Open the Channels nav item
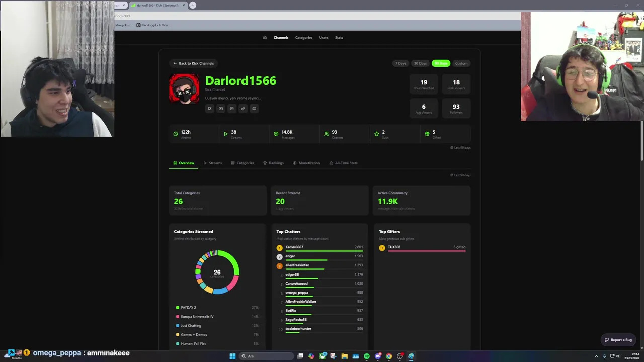Image resolution: width=644 pixels, height=362 pixels. coord(281,37)
